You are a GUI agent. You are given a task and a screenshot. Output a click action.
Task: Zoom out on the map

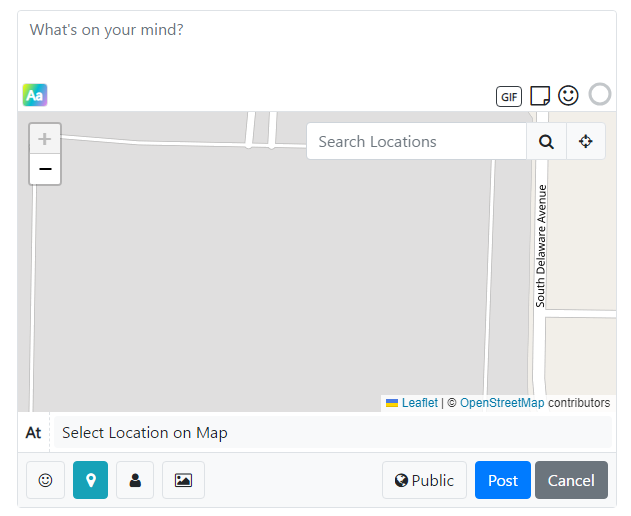[x=45, y=169]
